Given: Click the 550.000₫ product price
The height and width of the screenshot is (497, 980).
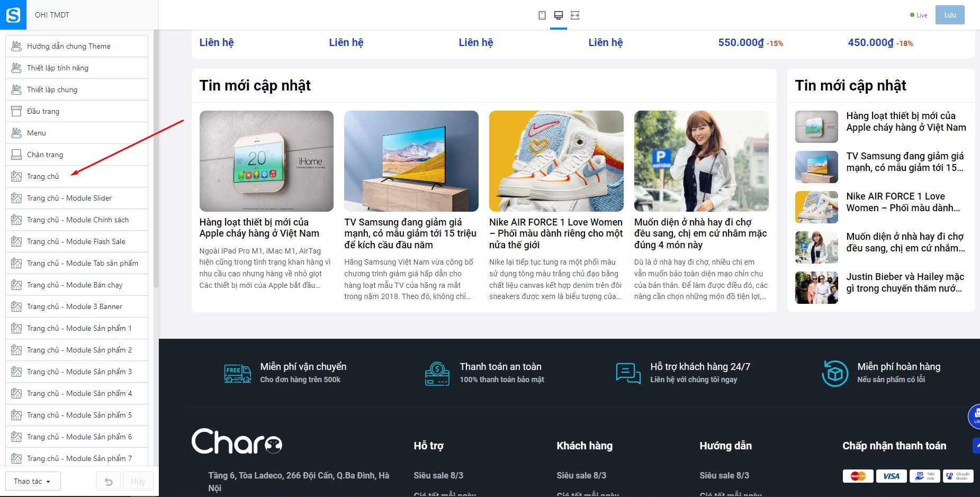Looking at the screenshot, I should coord(741,42).
